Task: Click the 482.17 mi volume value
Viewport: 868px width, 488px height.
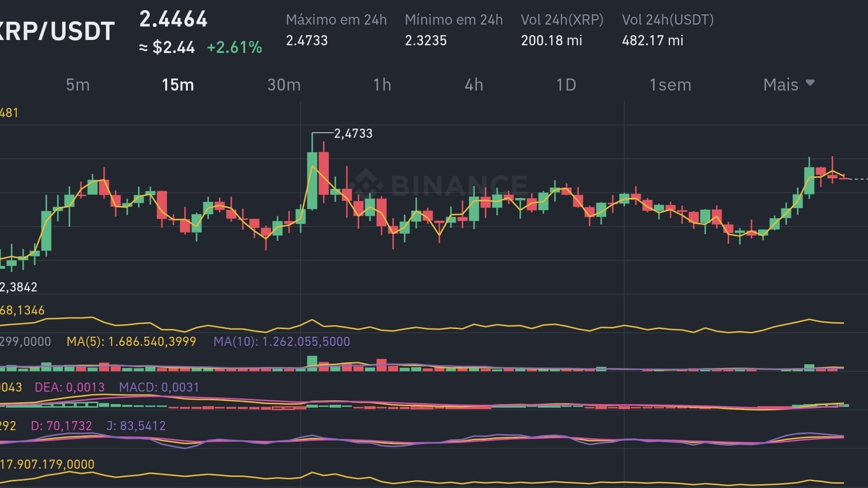Action: 653,40
